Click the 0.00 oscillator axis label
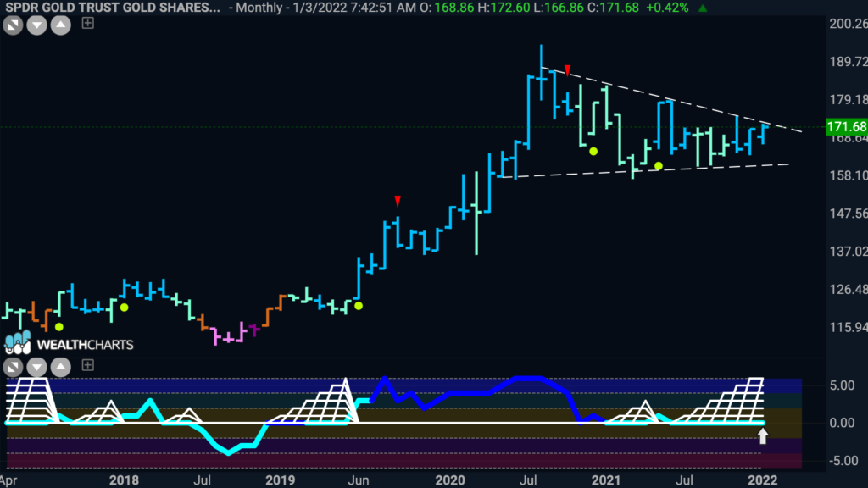 [x=842, y=424]
